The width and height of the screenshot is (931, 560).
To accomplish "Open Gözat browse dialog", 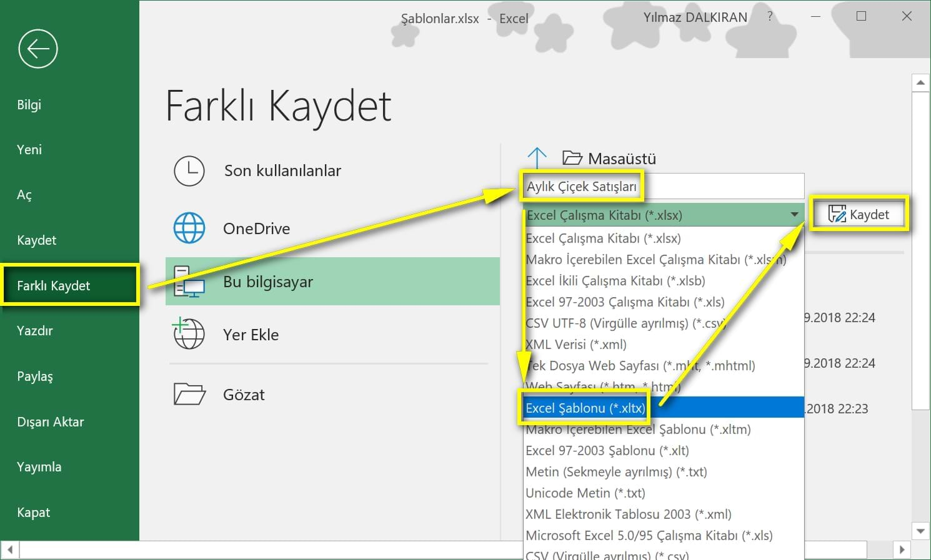I will (332, 395).
